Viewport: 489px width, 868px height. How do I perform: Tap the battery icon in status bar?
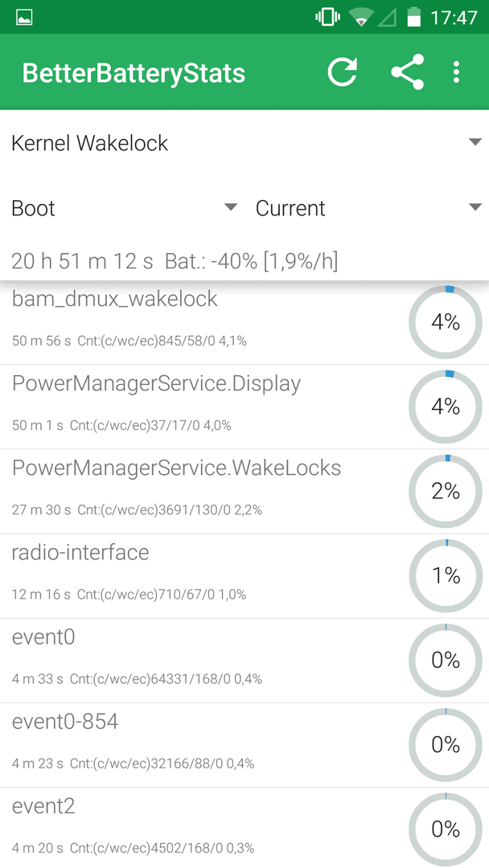[413, 17]
